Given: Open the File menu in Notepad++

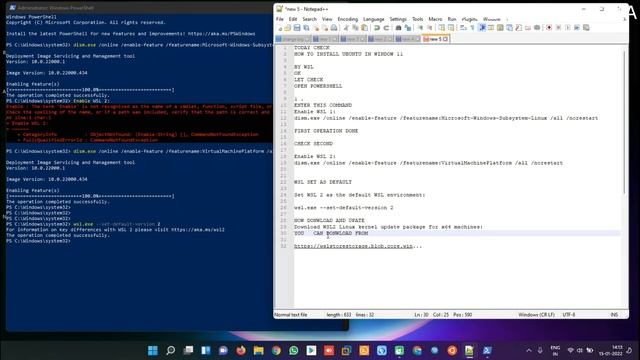Looking at the screenshot, I should pyautogui.click(x=280, y=19).
